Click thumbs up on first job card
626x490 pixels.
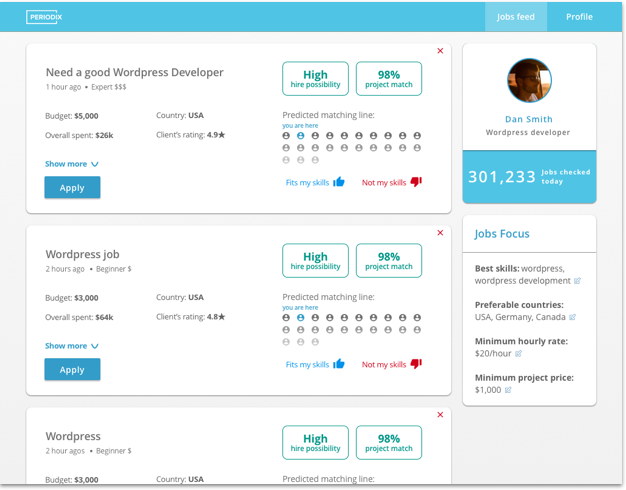pyautogui.click(x=339, y=182)
